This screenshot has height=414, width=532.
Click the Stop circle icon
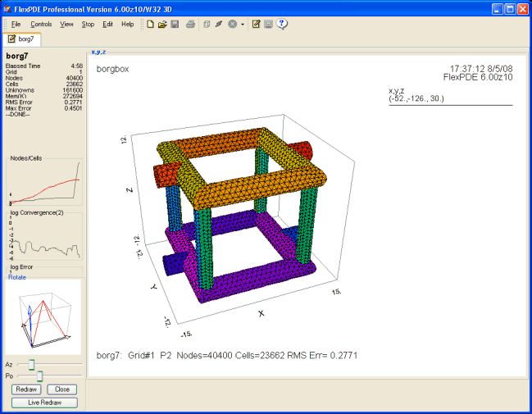tap(232, 25)
